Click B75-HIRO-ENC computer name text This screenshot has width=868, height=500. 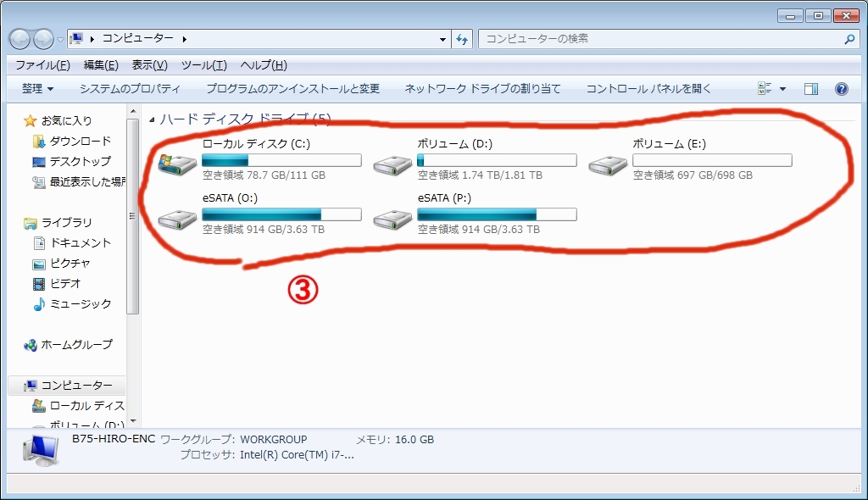click(x=114, y=439)
